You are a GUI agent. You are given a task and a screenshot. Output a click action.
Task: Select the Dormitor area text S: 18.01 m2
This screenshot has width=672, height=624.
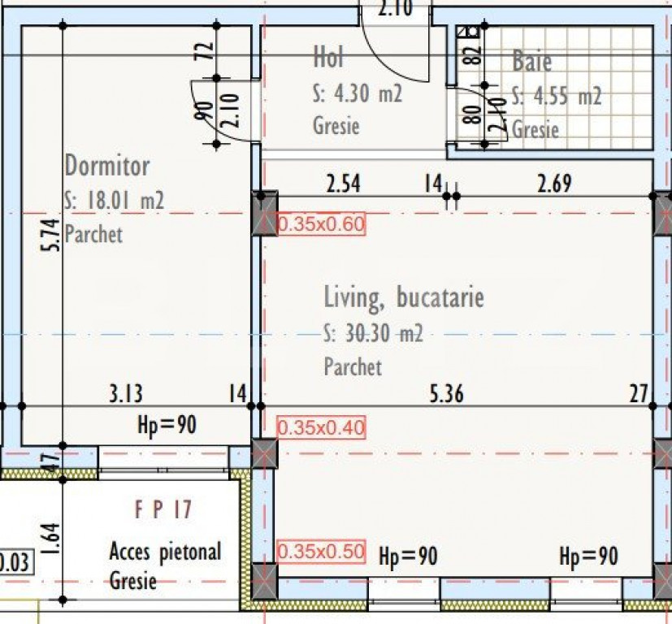click(114, 201)
